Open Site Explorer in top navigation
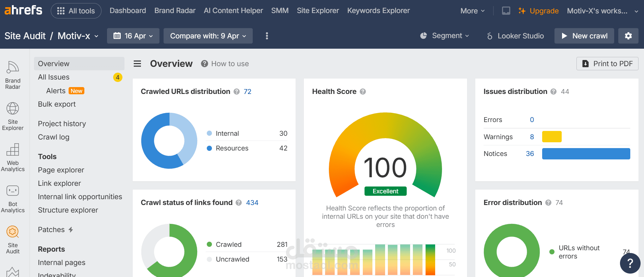The height and width of the screenshot is (277, 644). [318, 11]
